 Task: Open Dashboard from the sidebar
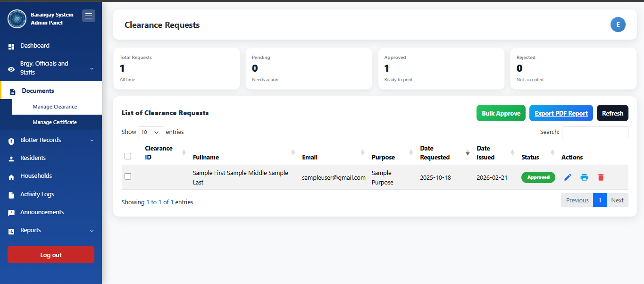[x=34, y=46]
